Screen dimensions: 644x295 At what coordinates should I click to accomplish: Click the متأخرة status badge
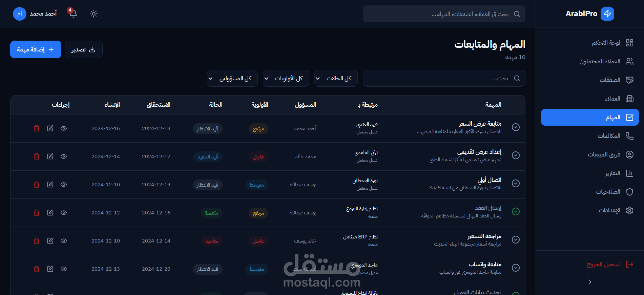pyautogui.click(x=212, y=241)
